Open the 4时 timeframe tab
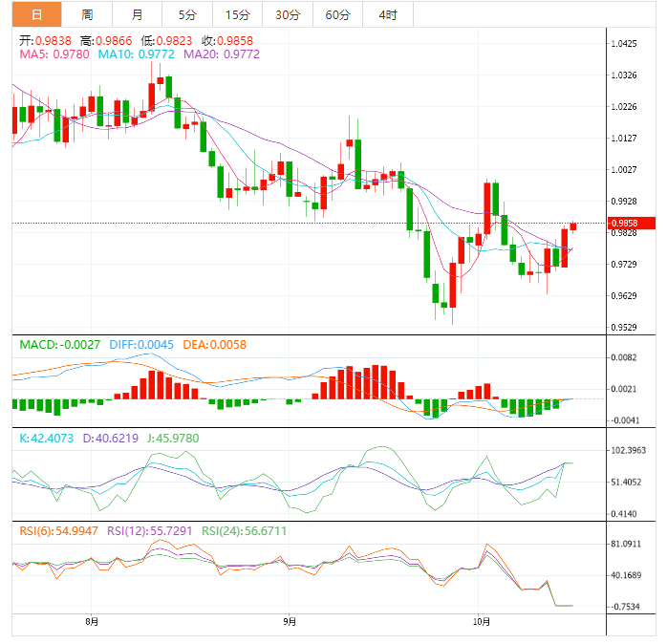This screenshot has width=667, height=644. [x=388, y=14]
